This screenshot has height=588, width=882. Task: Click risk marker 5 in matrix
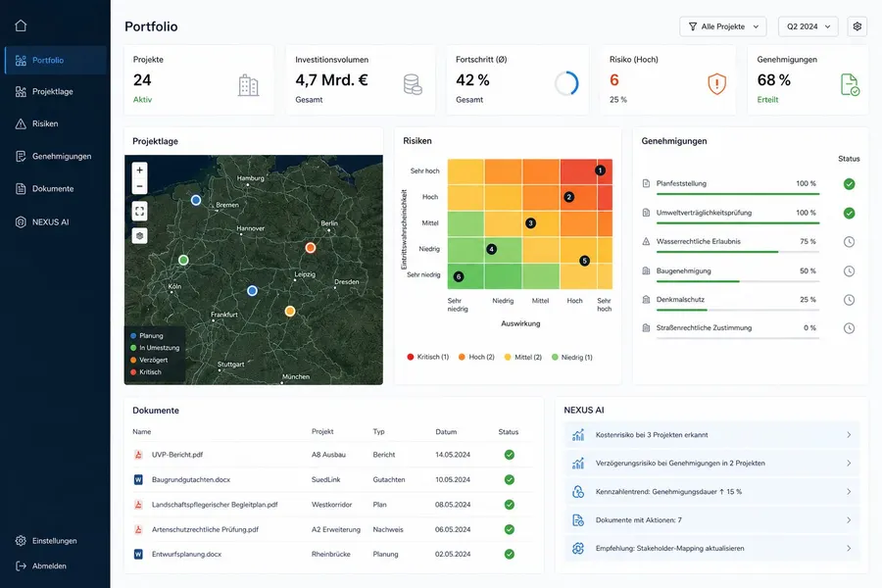pos(584,261)
